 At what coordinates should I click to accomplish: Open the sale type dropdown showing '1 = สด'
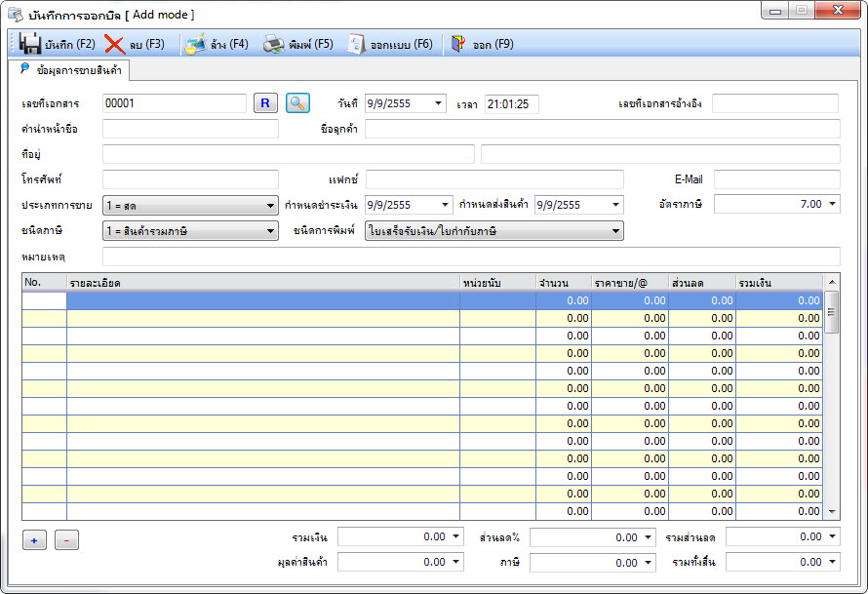click(x=270, y=206)
